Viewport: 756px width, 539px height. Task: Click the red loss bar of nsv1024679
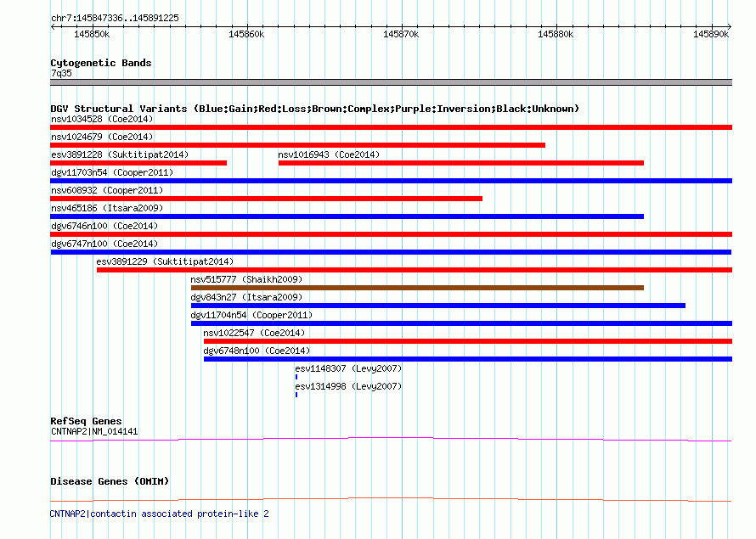tap(297, 145)
